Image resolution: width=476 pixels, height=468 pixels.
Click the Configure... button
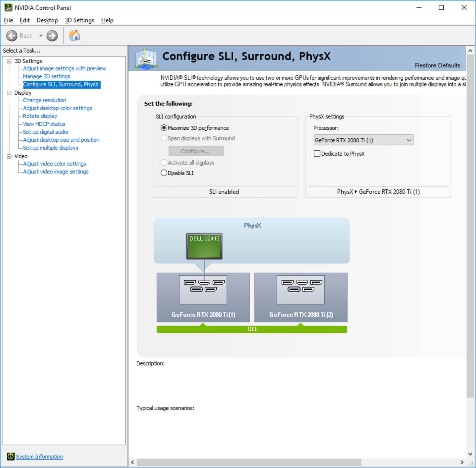coord(196,151)
